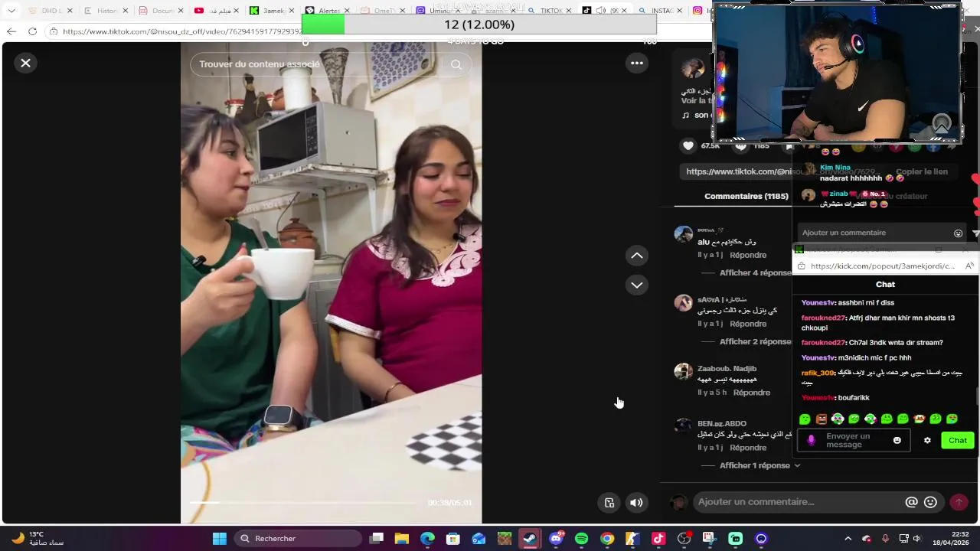Image resolution: width=980 pixels, height=551 pixels.
Task: Click the related-content search magnifier icon
Action: point(456,64)
